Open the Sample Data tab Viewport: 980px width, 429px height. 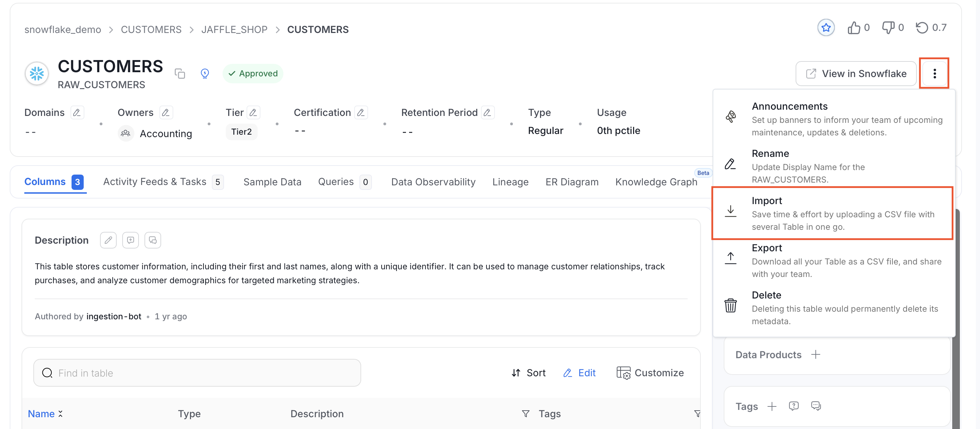pos(272,182)
